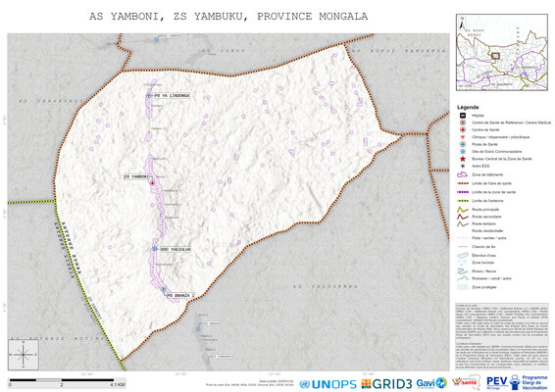Click the PS Ya Lindonga health post marker
The image size is (555, 392).
coord(149,96)
